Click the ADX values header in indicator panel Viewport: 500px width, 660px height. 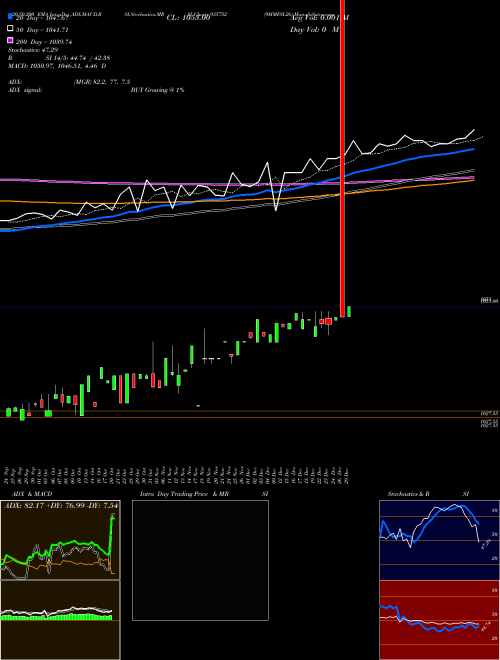61,505
